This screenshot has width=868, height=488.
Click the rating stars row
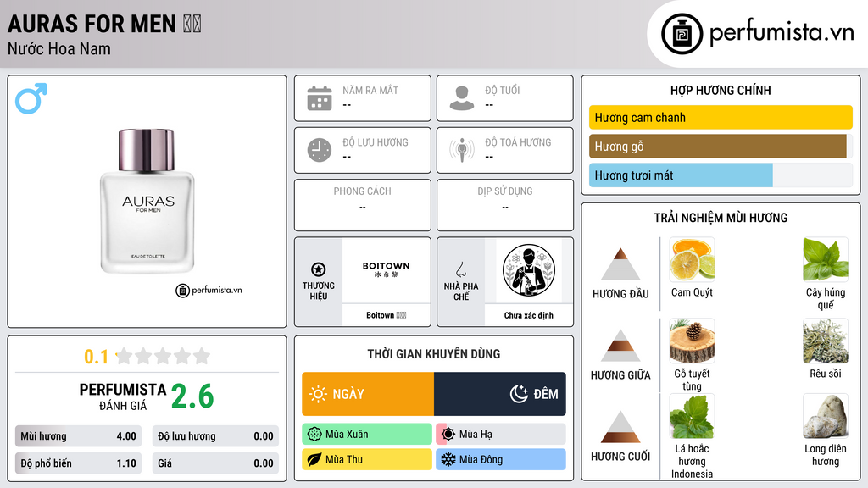point(163,357)
